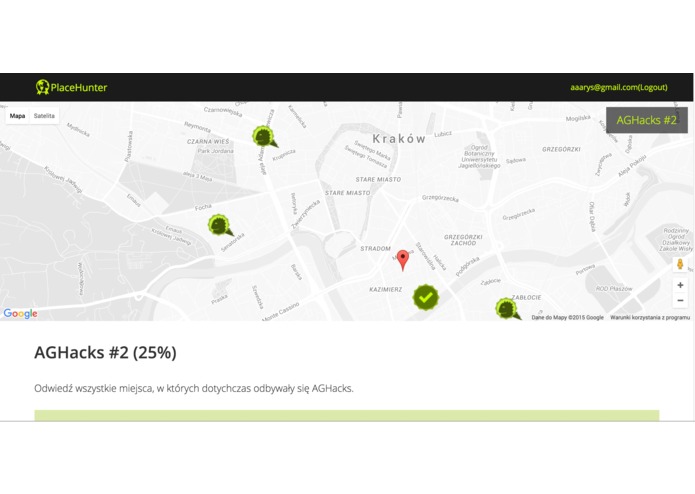Click the Odwiedź wszystkie miejsca description text
The width and height of the screenshot is (695, 494).
[x=194, y=389]
